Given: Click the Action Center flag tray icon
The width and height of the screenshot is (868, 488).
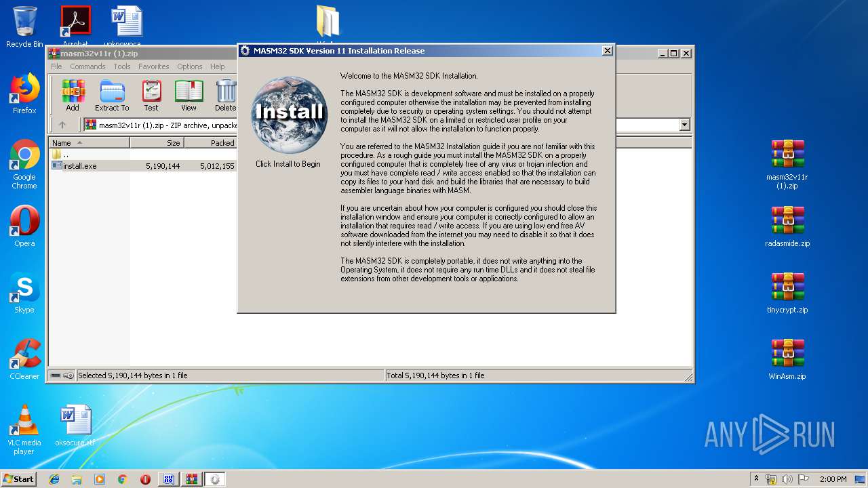Looking at the screenshot, I should [x=804, y=479].
